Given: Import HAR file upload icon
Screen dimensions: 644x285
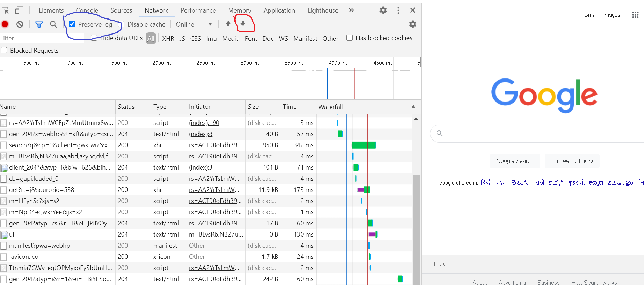Looking at the screenshot, I should pyautogui.click(x=228, y=24).
